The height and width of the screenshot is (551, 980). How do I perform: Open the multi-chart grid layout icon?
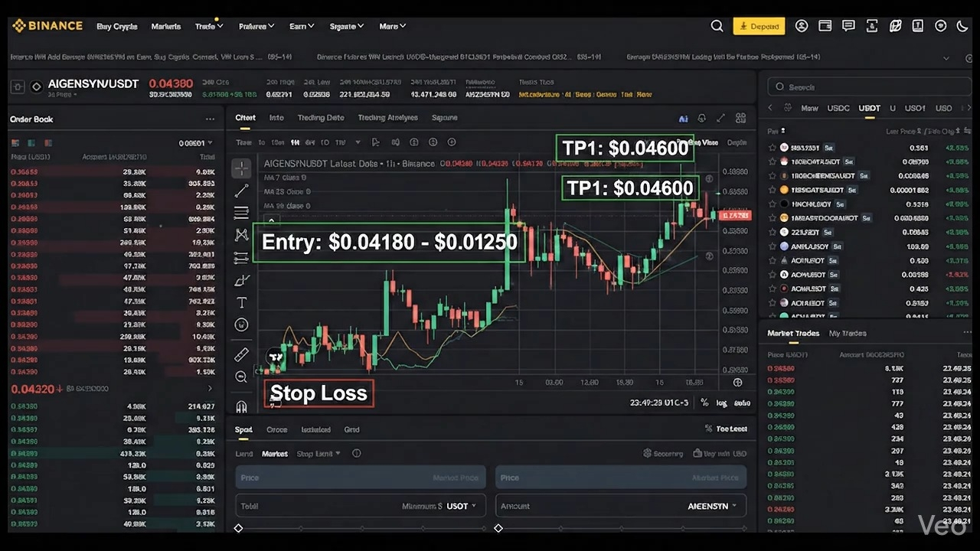(x=740, y=119)
